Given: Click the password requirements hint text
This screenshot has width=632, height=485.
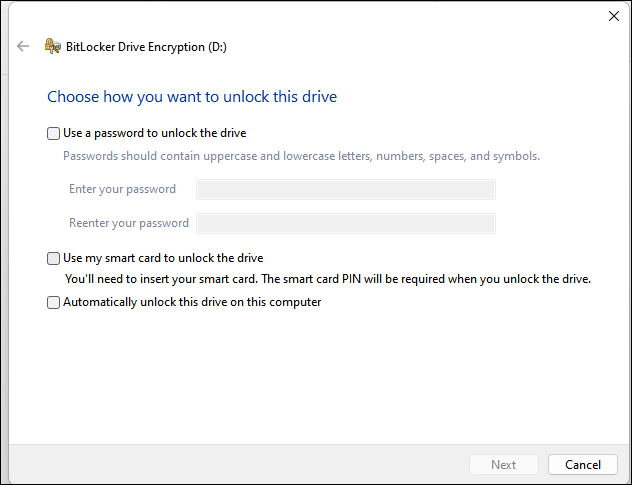Looking at the screenshot, I should click(x=301, y=156).
